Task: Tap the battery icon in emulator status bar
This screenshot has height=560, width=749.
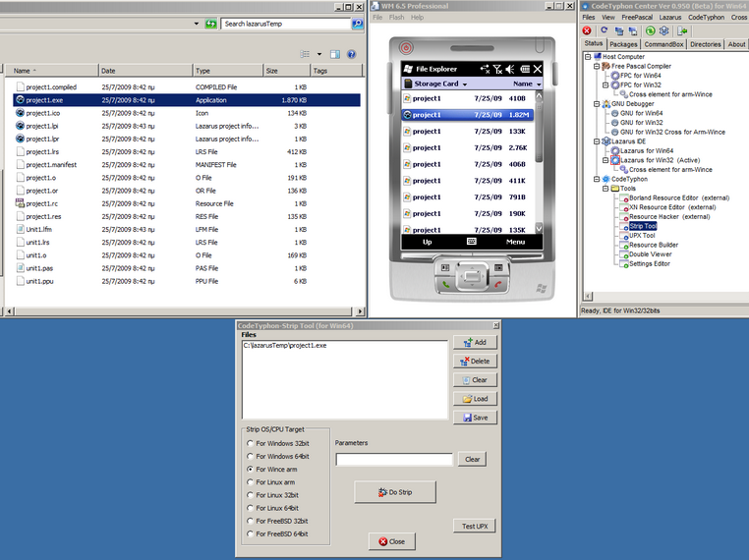Action: (x=525, y=69)
